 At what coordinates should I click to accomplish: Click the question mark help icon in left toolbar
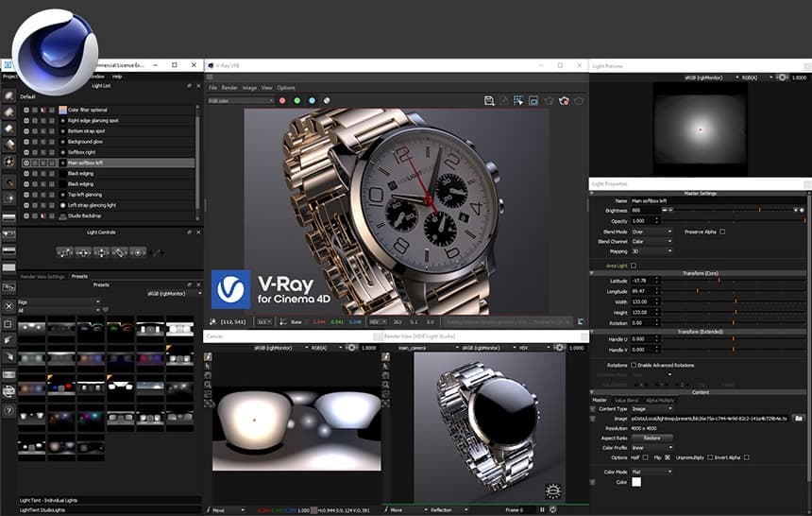coord(8,410)
